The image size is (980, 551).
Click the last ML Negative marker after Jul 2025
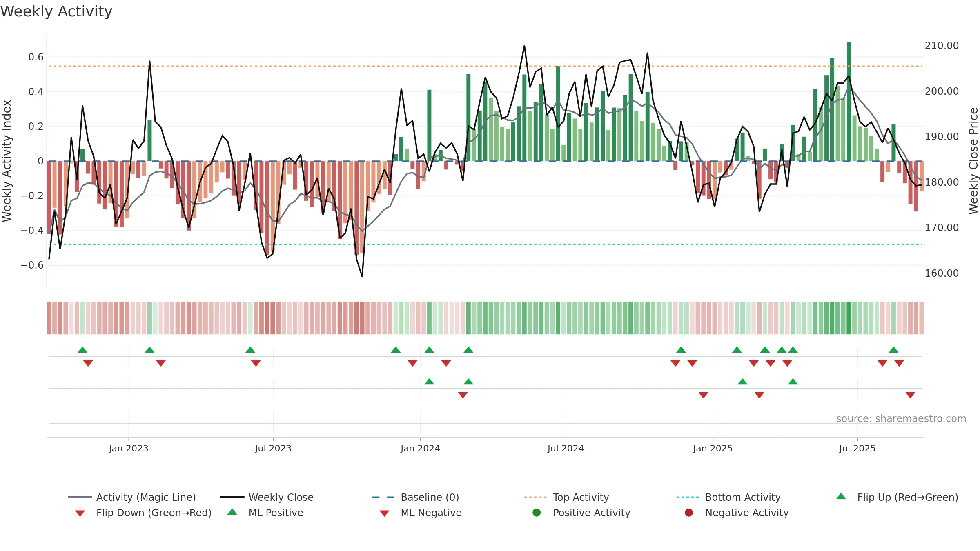(x=910, y=395)
